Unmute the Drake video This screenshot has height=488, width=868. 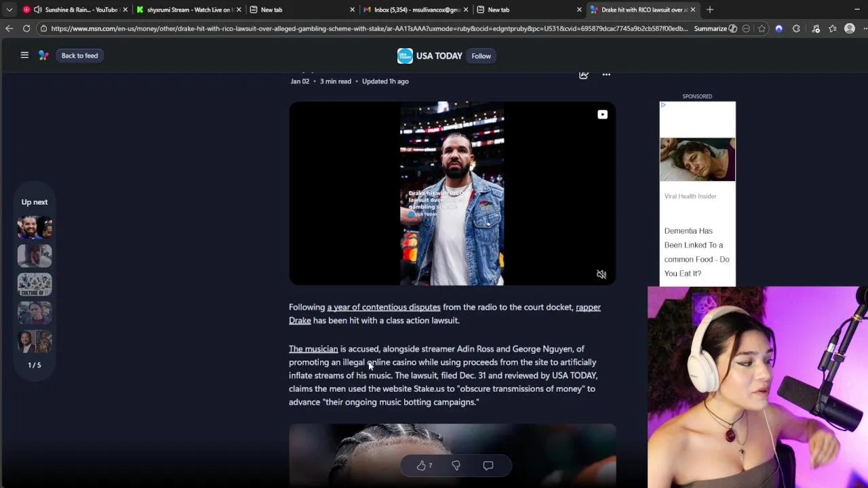click(x=601, y=274)
